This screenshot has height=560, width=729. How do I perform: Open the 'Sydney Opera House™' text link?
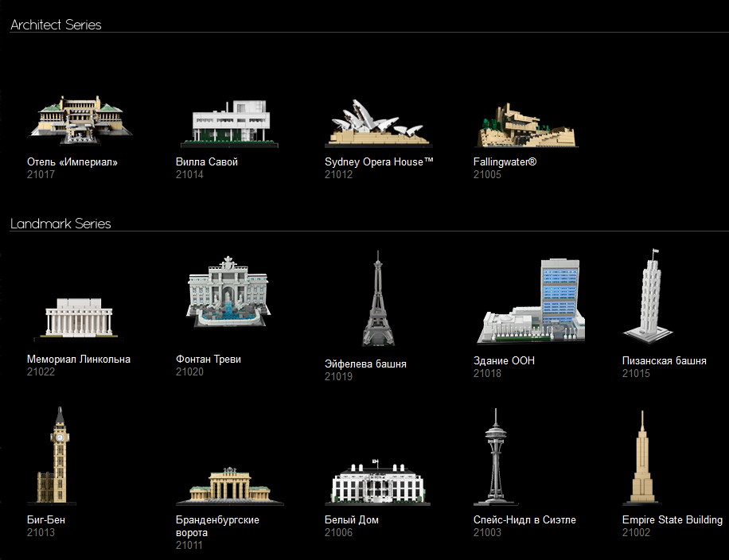(x=379, y=162)
